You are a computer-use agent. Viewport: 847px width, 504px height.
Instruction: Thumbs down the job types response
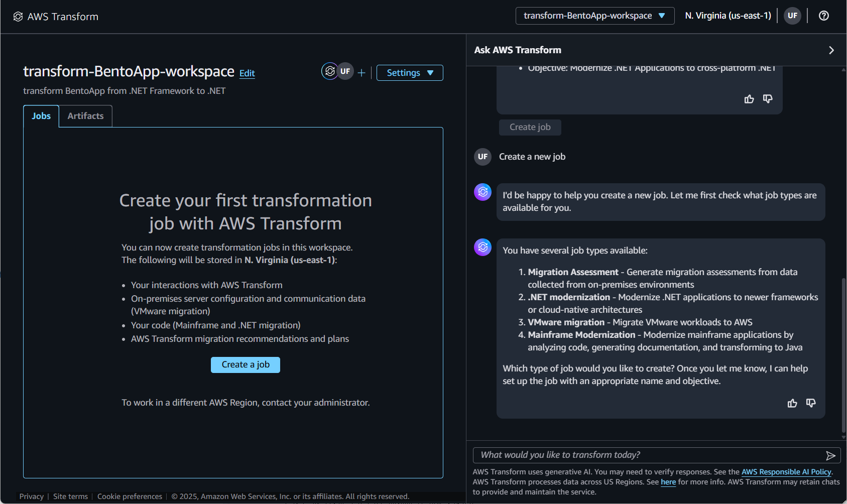pos(811,403)
